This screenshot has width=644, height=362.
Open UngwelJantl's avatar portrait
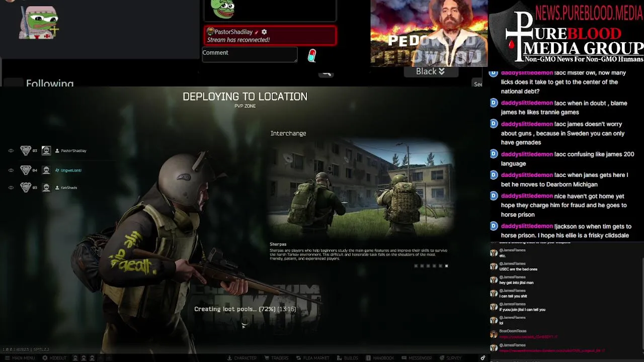[x=46, y=170]
